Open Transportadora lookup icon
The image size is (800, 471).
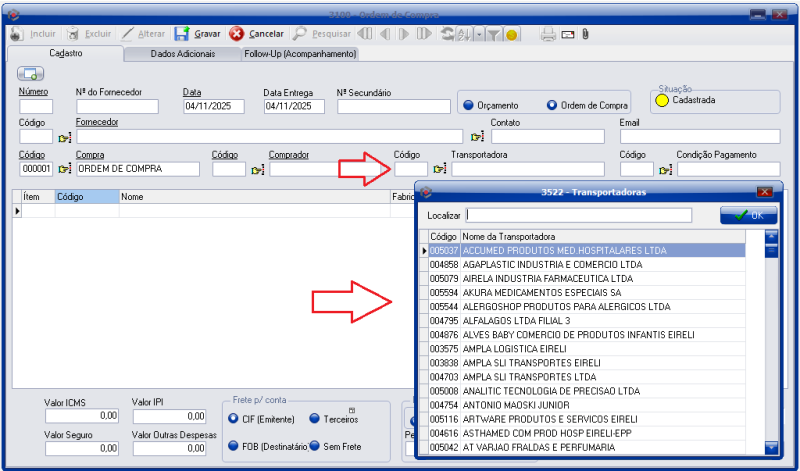439,170
